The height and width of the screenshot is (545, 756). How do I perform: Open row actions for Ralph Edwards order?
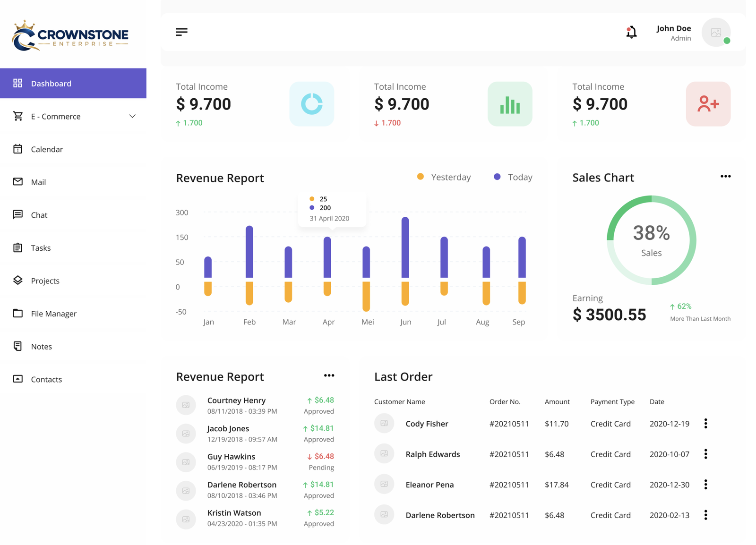pyautogui.click(x=706, y=454)
